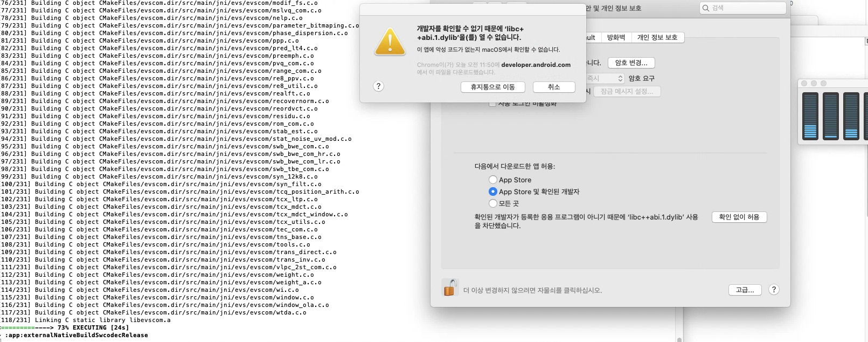Click the blocked 'libc++abi.1.dylib' message text

click(x=586, y=221)
